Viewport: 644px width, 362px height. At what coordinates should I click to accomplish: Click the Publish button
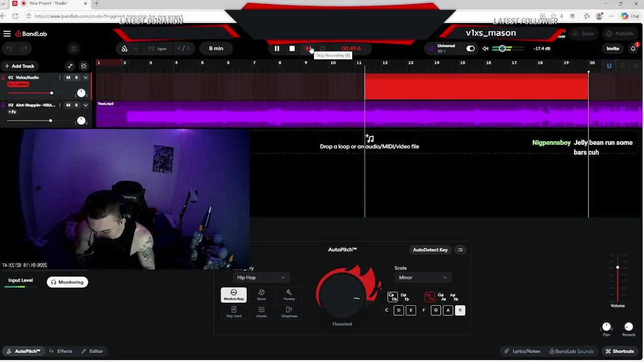click(x=620, y=34)
